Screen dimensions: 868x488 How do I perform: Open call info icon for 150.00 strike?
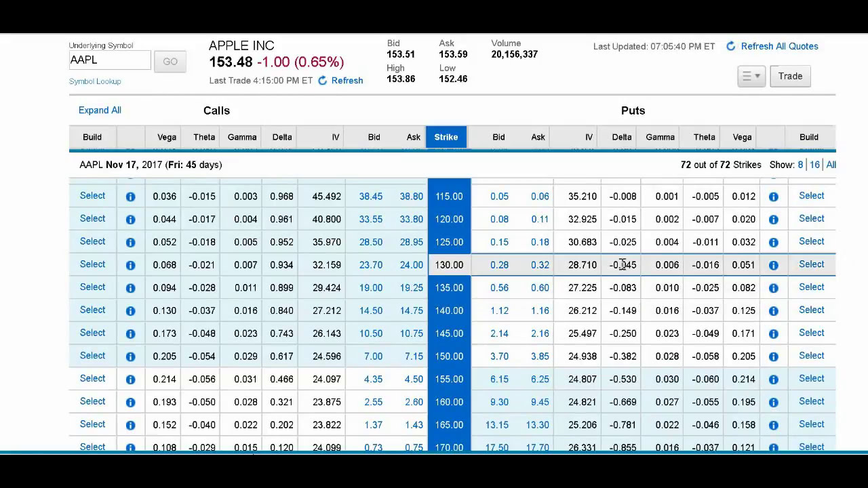(x=130, y=357)
